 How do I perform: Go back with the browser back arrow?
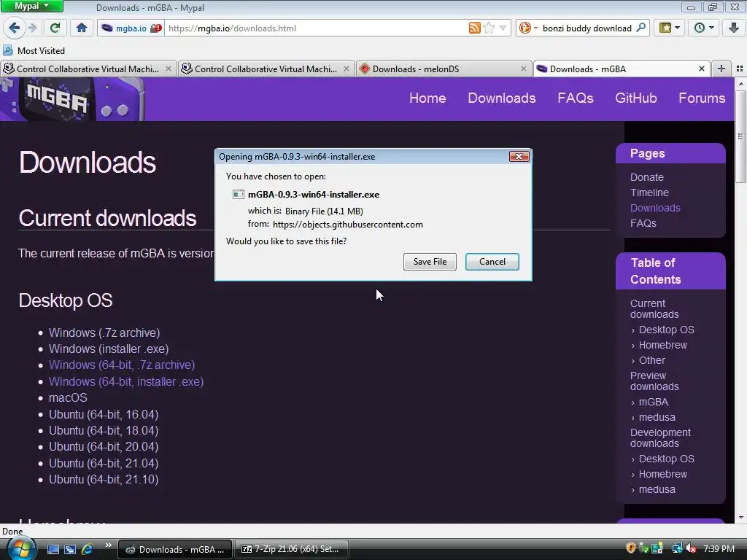point(15,28)
